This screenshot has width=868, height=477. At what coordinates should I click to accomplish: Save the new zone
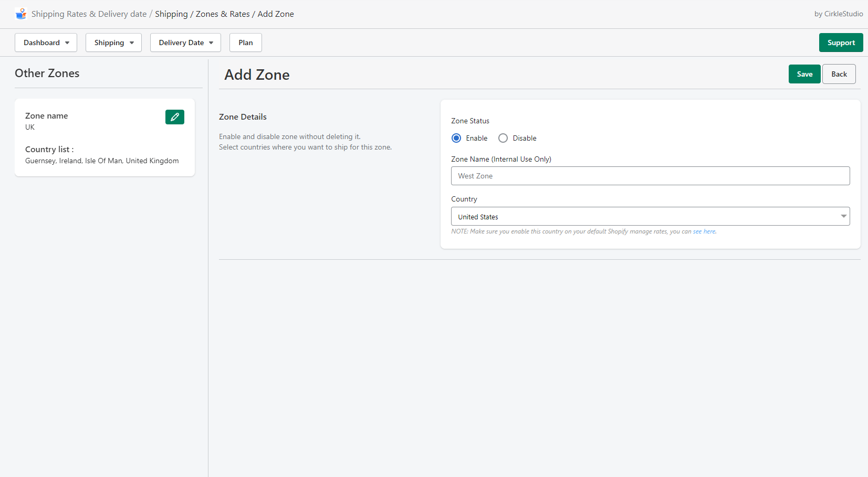click(804, 74)
